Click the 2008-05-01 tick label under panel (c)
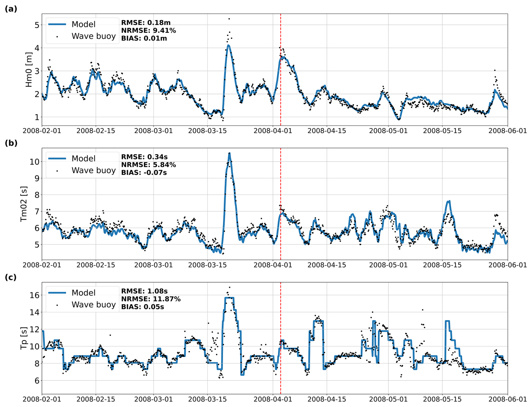The width and height of the screenshot is (532, 407). click(x=388, y=399)
